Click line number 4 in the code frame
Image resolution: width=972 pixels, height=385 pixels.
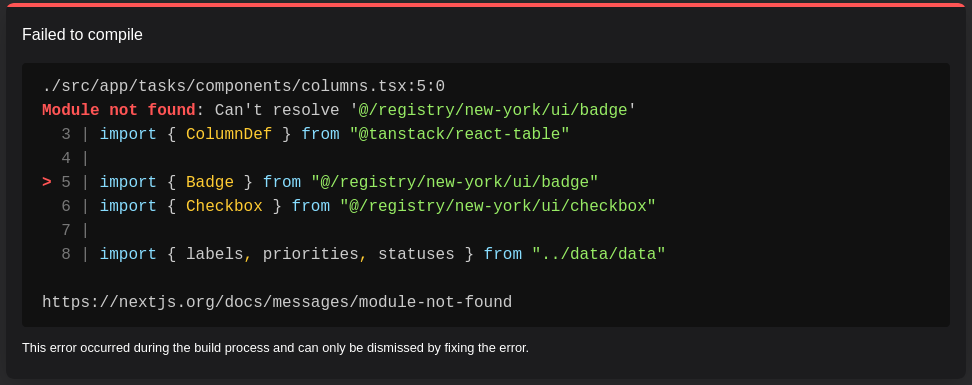66,158
